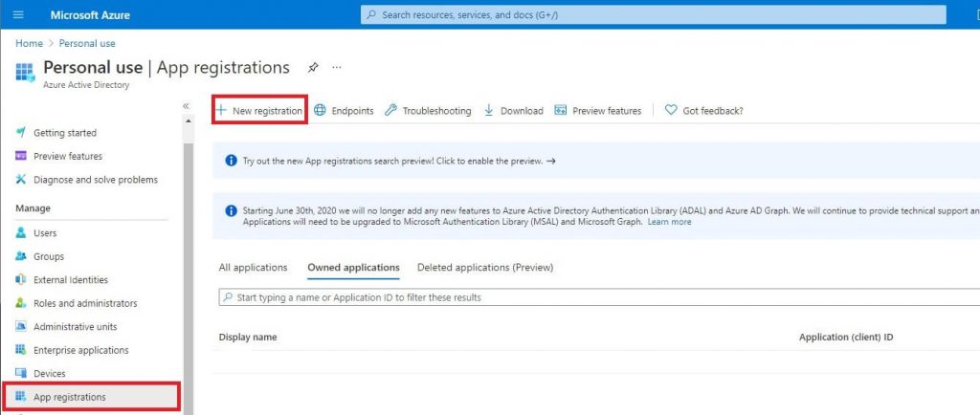This screenshot has height=415, width=980.
Task: Click the Enterprise applications grid icon
Action: 21,350
